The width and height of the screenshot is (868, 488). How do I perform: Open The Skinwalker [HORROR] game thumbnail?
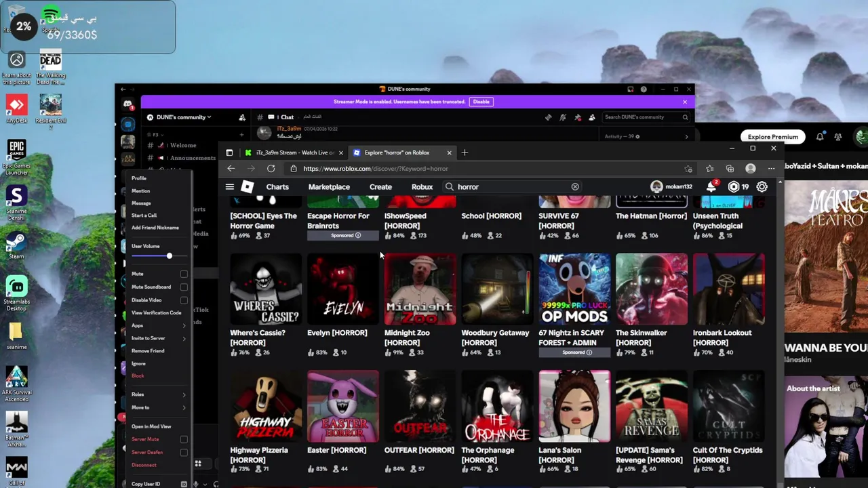(x=652, y=289)
